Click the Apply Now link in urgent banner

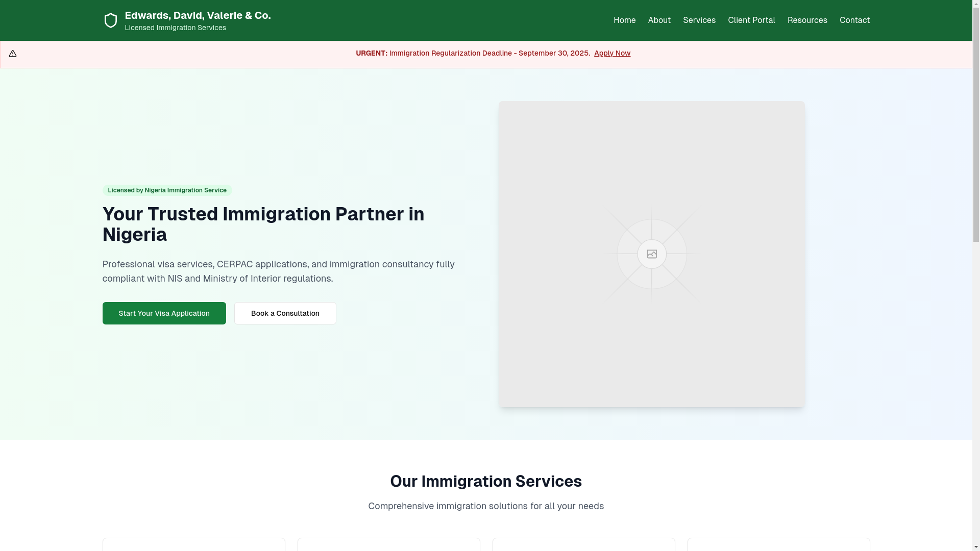click(612, 53)
